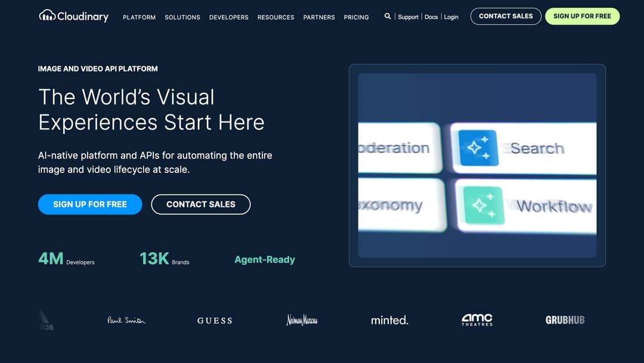Screen dimensions: 644x363
Task: Click Contact Sales below the headline
Action: click(200, 204)
